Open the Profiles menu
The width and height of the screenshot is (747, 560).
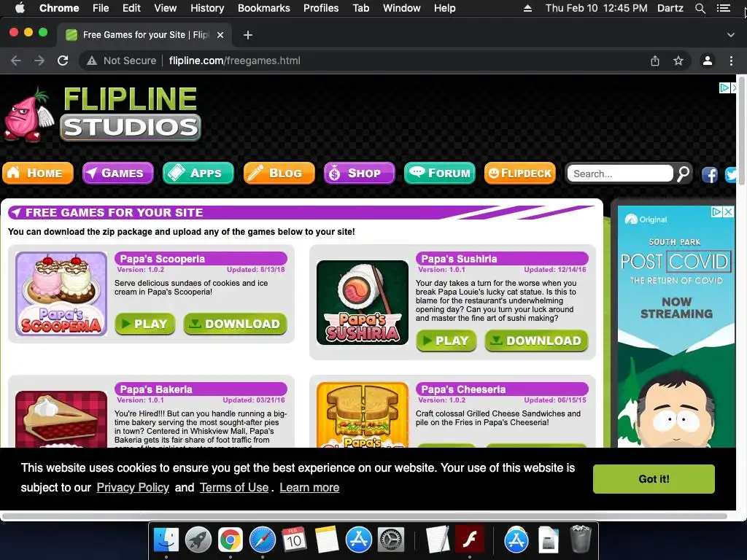pyautogui.click(x=321, y=8)
